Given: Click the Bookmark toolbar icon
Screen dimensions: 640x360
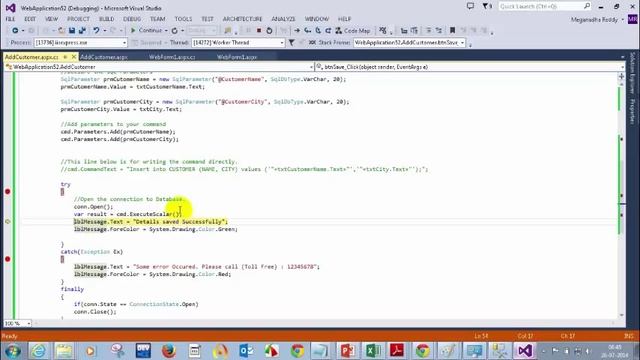Looking at the screenshot, I should coord(452,31).
